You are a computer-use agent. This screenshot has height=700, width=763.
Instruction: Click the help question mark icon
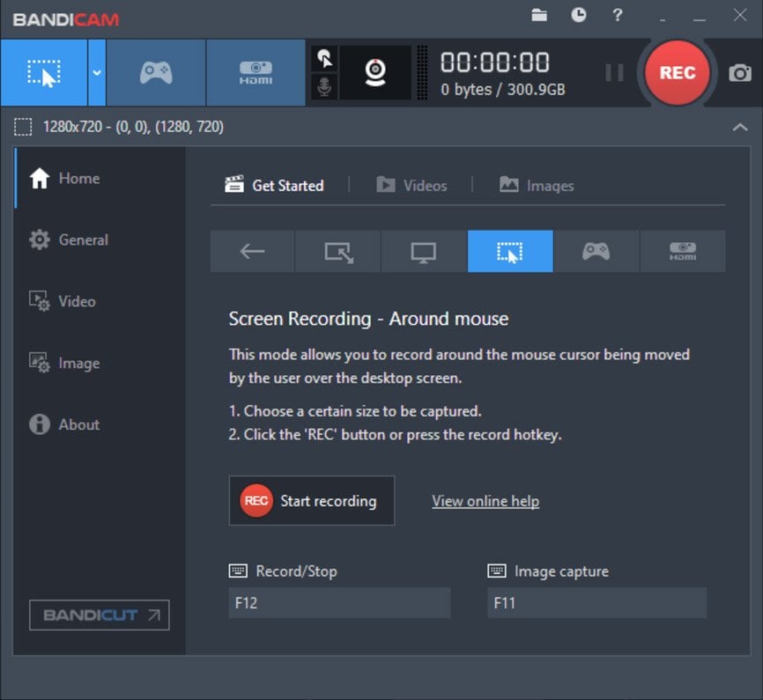pos(618,15)
